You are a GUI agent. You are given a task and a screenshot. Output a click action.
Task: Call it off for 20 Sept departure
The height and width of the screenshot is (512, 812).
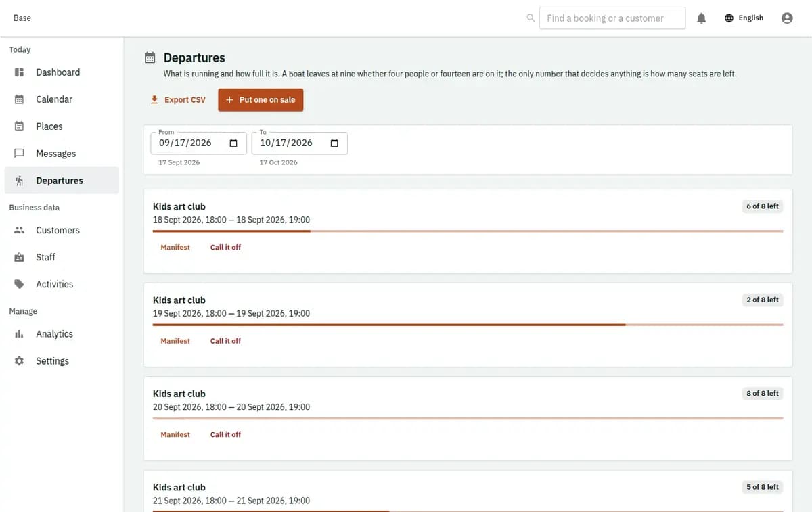click(225, 434)
